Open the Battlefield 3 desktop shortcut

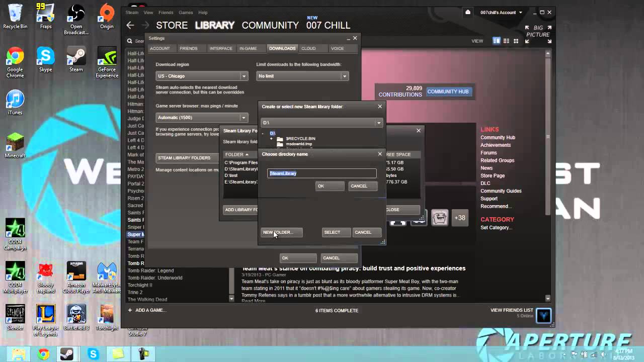76,318
